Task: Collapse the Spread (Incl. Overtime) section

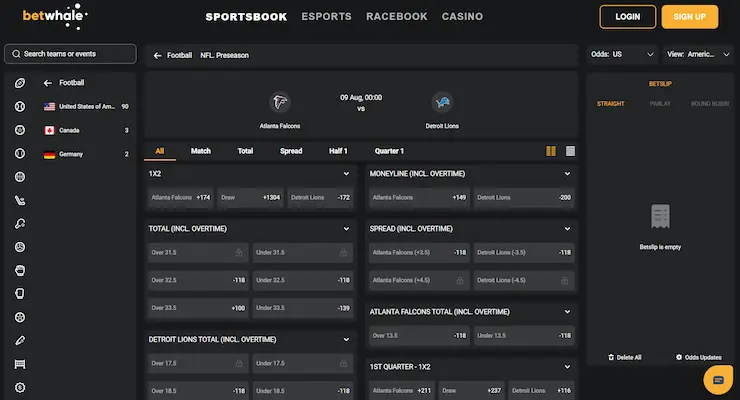Action: [567, 229]
